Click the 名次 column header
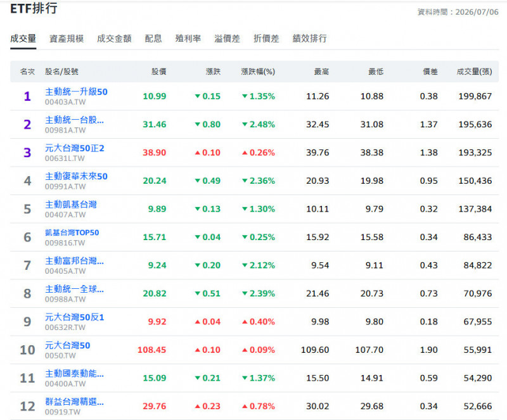 27,72
